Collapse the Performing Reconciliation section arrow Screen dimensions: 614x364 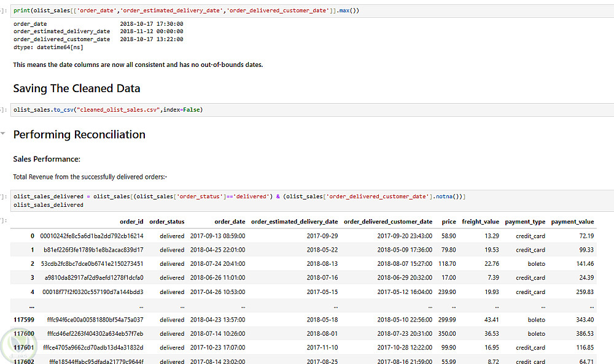4,133
